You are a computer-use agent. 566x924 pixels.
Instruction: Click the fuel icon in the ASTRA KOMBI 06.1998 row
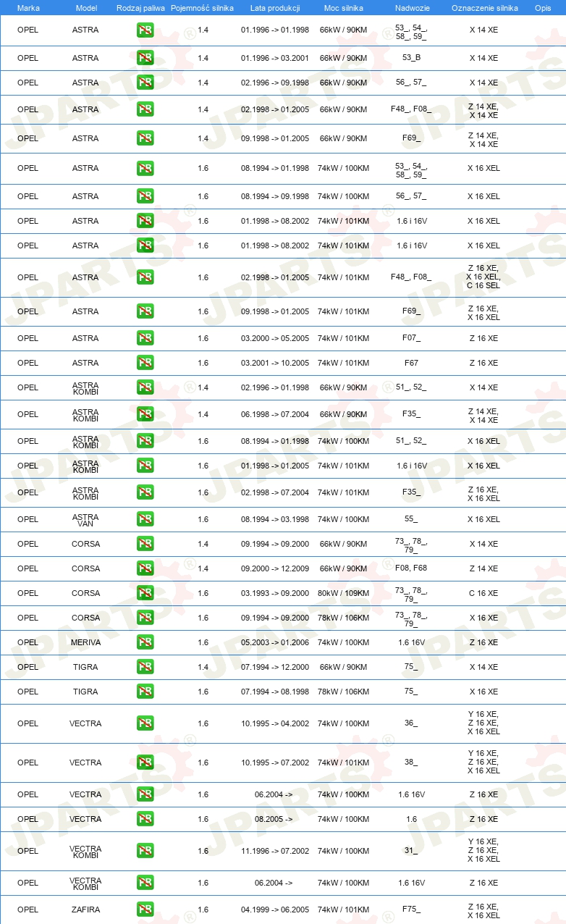click(x=145, y=414)
